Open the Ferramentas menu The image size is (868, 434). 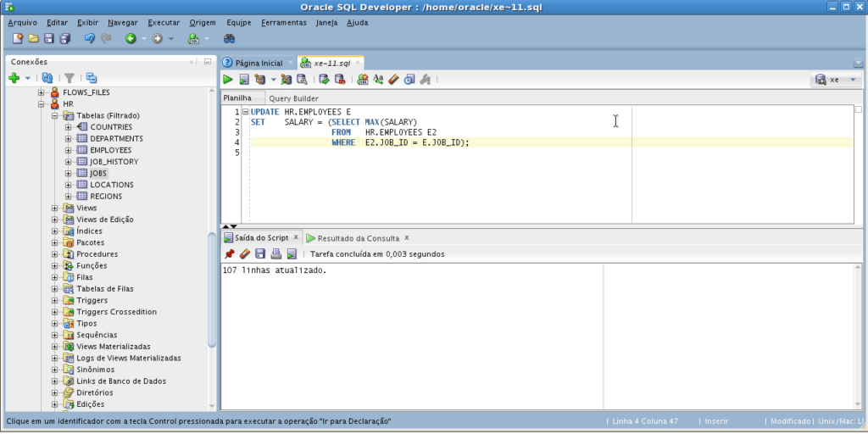(284, 22)
